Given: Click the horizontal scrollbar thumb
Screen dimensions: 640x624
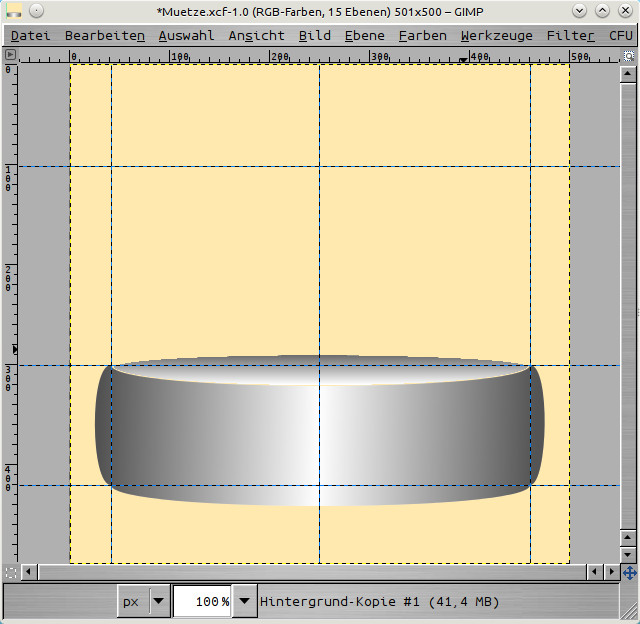Looking at the screenshot, I should (312, 572).
